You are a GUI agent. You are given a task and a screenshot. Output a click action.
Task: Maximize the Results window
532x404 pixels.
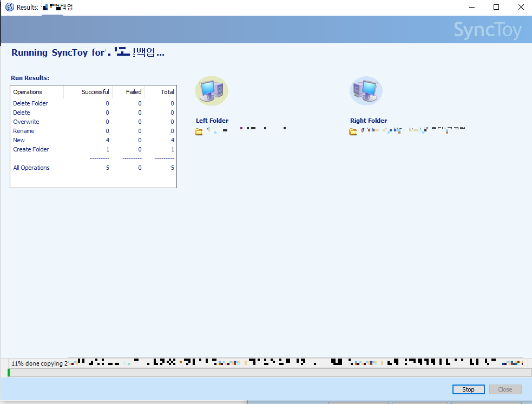(x=496, y=7)
